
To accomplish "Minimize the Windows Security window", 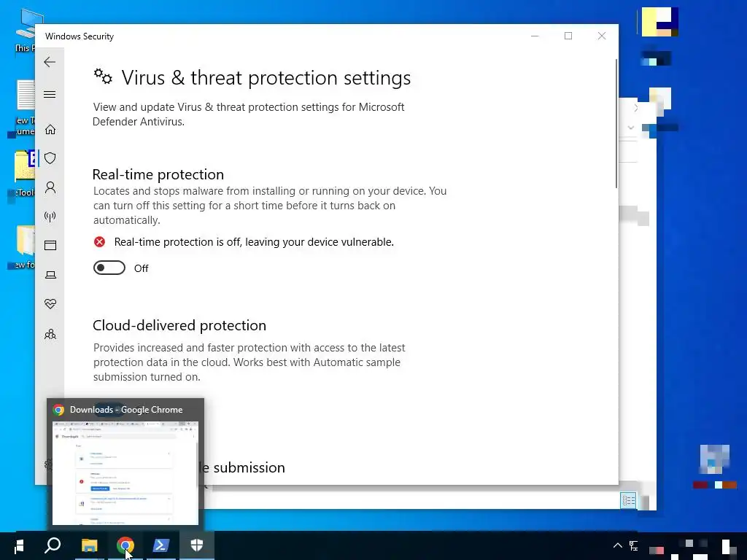I will [535, 36].
